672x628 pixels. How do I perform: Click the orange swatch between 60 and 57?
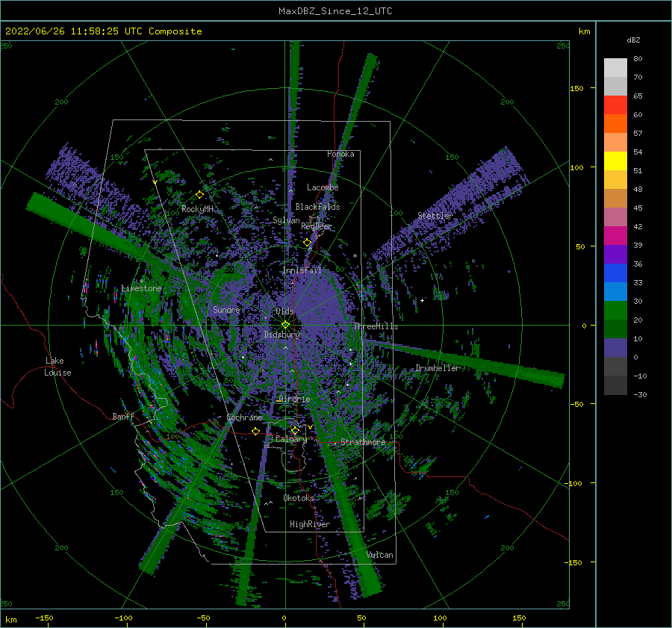[x=615, y=123]
